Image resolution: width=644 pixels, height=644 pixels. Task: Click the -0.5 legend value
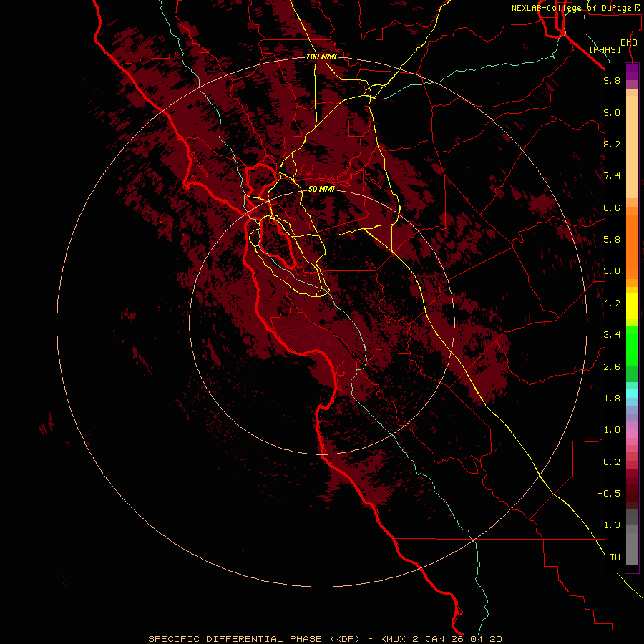point(609,494)
